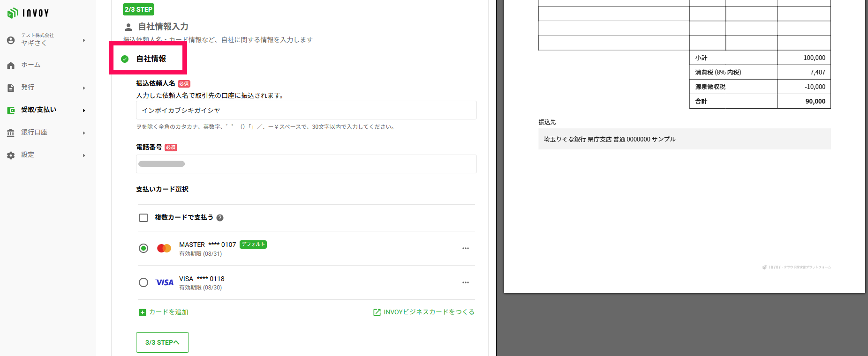Select the MASTER 0107 card radio button
The image size is (868, 356).
pos(143,248)
